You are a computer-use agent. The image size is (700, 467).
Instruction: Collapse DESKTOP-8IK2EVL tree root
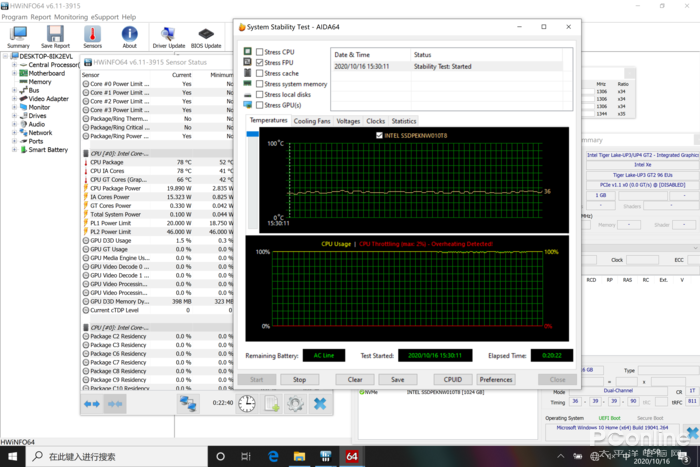coord(5,56)
